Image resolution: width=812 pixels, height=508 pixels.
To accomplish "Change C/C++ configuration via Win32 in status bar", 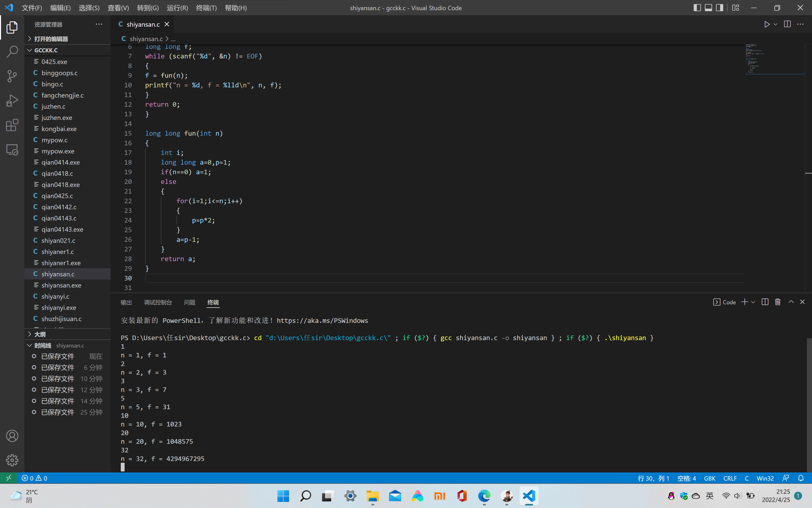I will [765, 478].
